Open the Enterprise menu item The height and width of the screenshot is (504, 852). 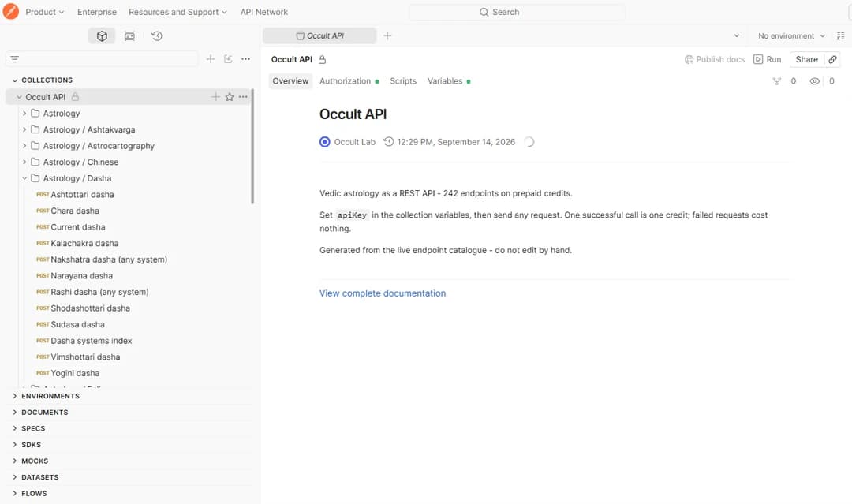pos(97,11)
